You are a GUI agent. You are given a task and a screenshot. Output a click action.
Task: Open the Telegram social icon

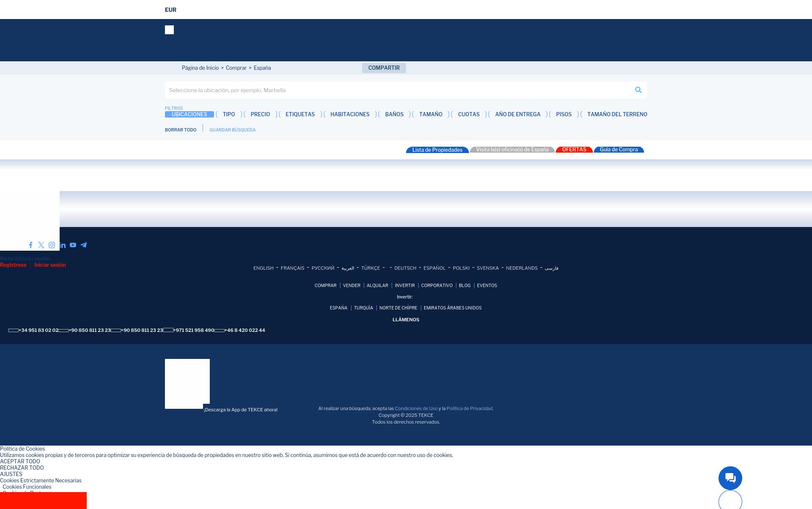[84, 245]
